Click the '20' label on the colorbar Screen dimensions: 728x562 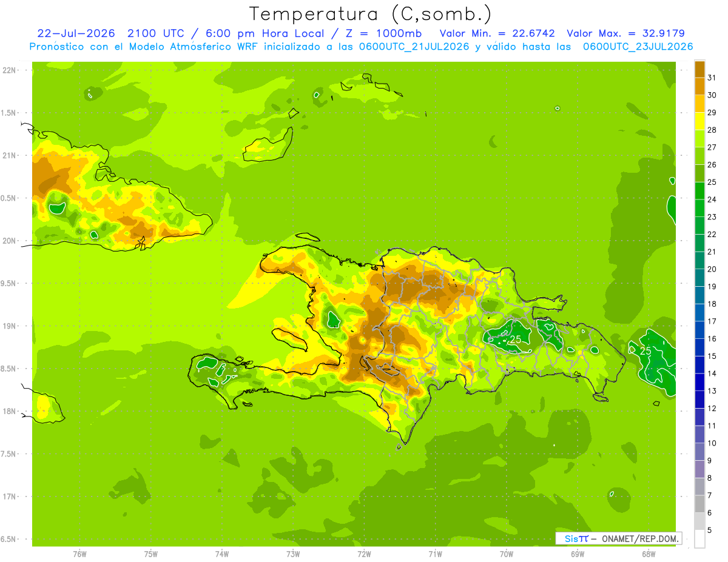click(x=712, y=269)
